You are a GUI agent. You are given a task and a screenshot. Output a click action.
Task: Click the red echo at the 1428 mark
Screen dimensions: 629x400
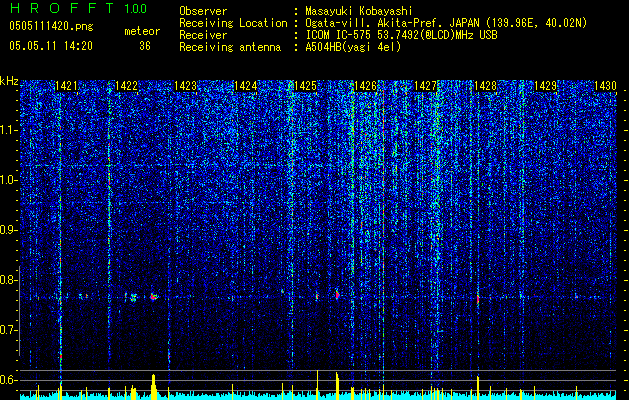pyautogui.click(x=478, y=298)
